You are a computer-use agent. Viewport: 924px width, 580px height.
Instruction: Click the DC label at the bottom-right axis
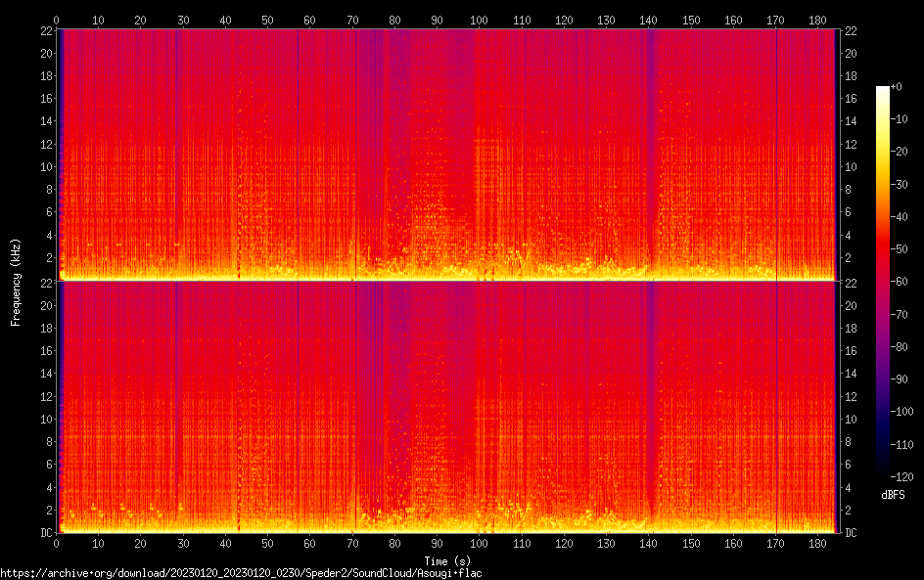(851, 533)
